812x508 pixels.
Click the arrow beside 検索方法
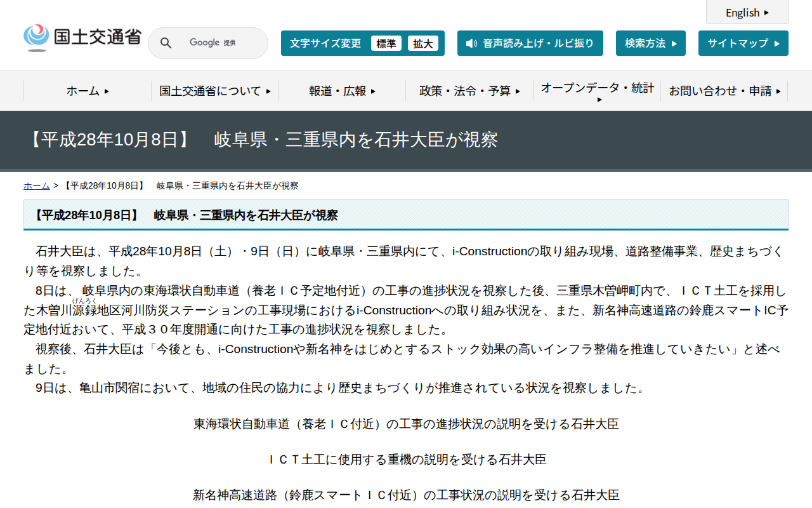coord(675,43)
